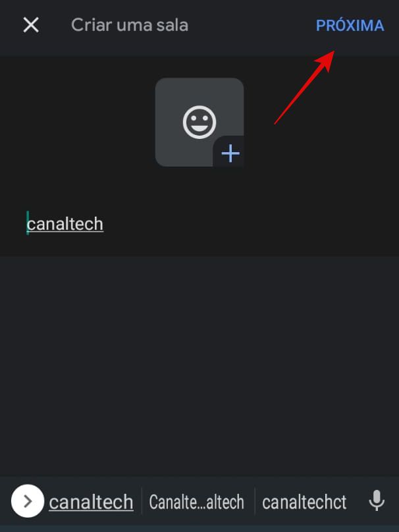Choose the smiley face room emoji
Screen dimensions: 399x532
point(199,122)
